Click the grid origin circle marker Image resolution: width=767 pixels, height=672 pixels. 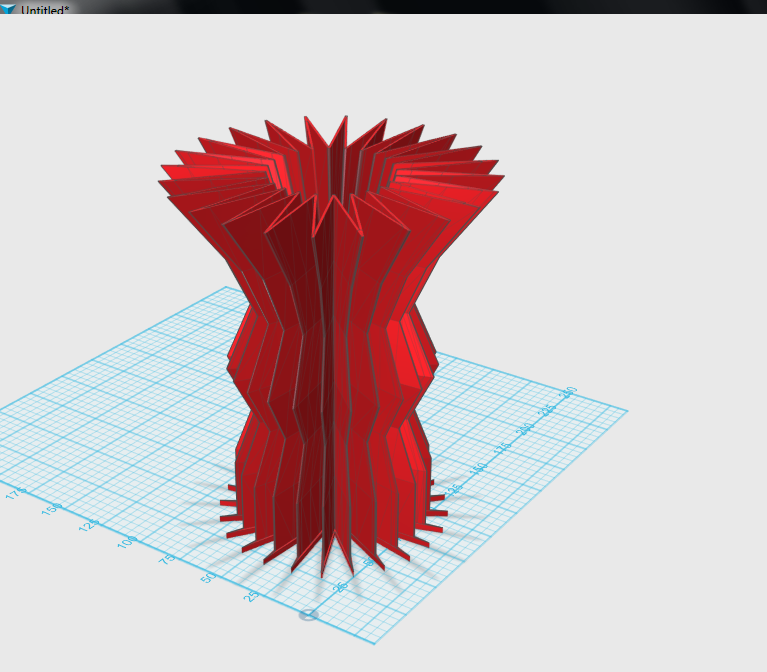point(309,615)
